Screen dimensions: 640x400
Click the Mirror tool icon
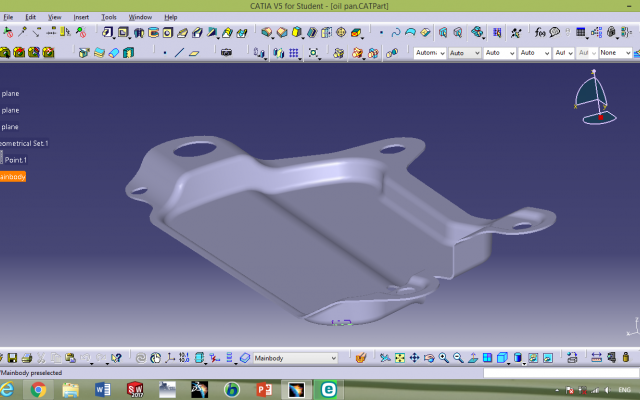tap(279, 53)
